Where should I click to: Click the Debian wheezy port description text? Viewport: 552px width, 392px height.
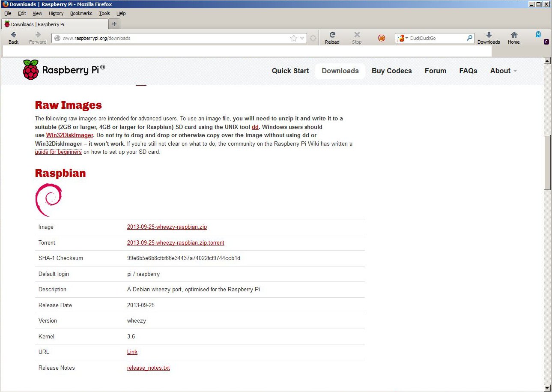(194, 289)
